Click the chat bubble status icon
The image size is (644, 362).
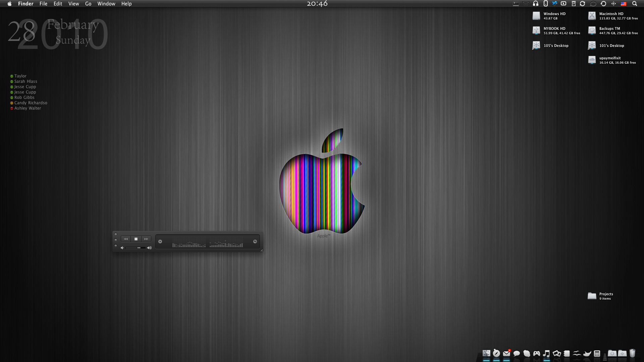coord(593,4)
